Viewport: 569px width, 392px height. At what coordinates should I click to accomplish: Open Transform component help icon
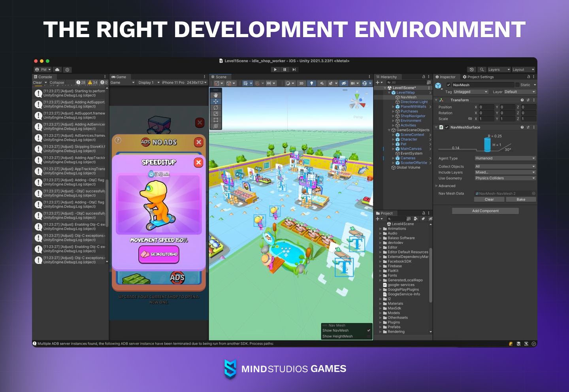click(522, 100)
